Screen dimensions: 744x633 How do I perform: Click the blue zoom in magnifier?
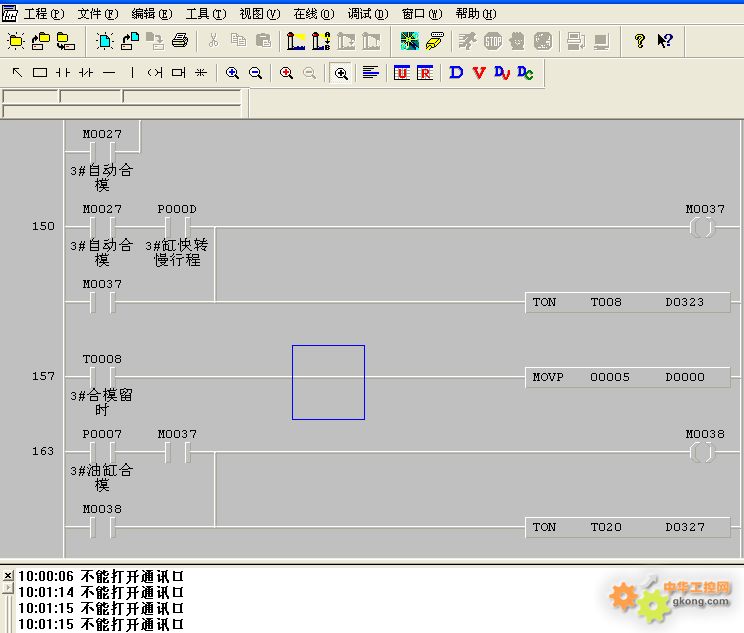point(232,73)
